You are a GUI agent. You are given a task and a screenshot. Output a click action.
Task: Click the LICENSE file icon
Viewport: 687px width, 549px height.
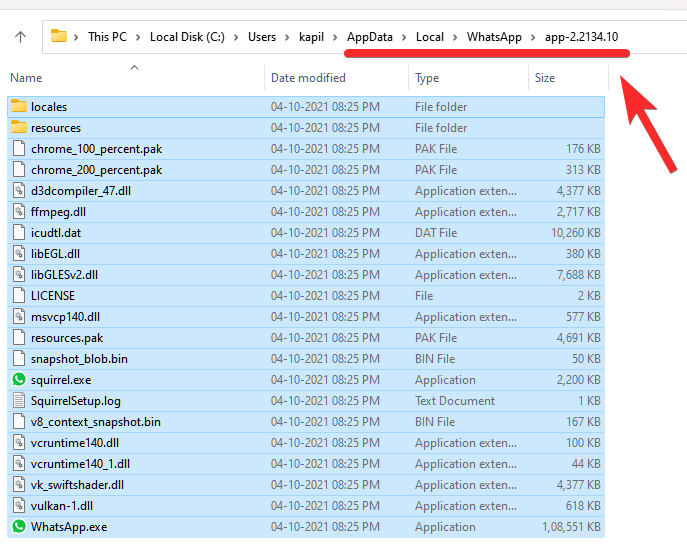[18, 296]
